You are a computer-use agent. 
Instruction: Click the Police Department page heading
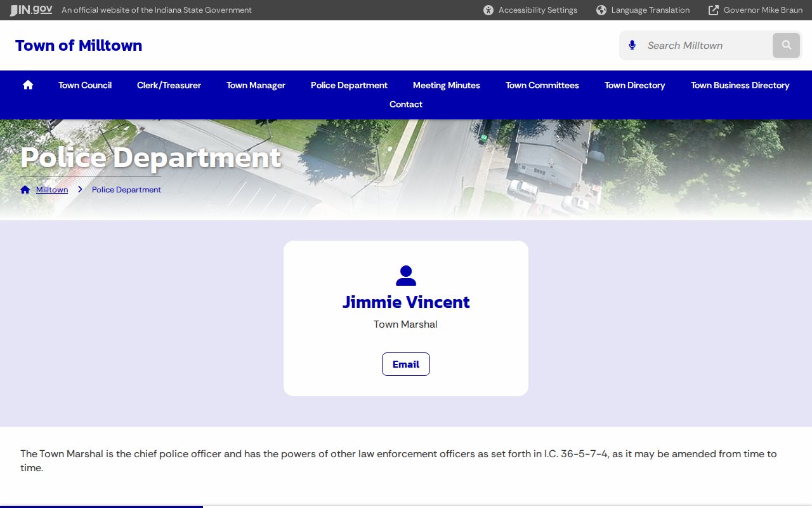[151, 157]
